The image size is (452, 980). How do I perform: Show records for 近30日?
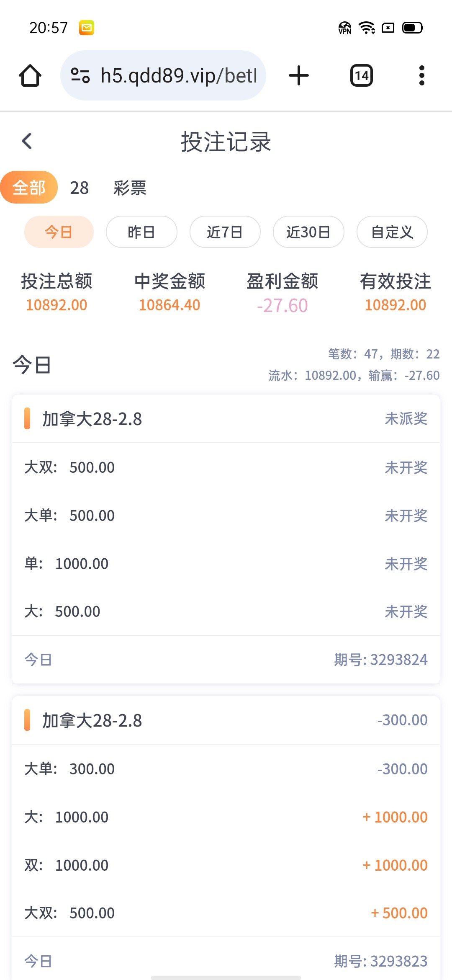(308, 232)
